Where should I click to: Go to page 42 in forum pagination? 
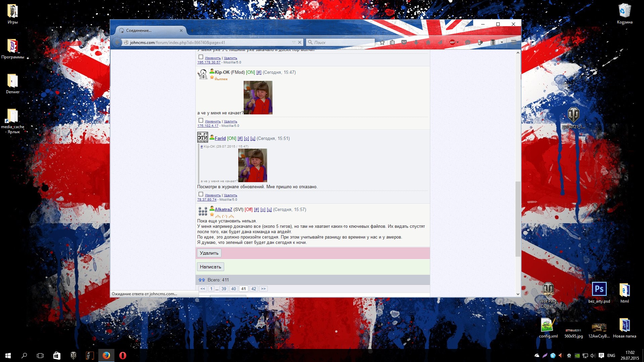point(254,289)
